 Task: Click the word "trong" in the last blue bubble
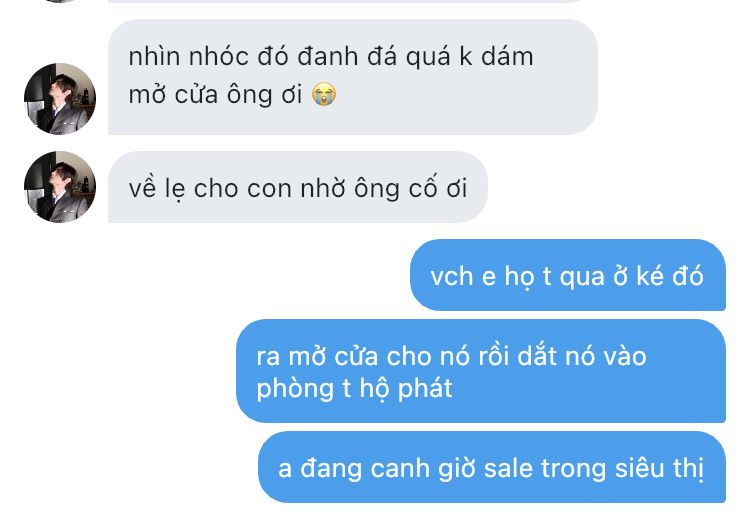point(574,469)
